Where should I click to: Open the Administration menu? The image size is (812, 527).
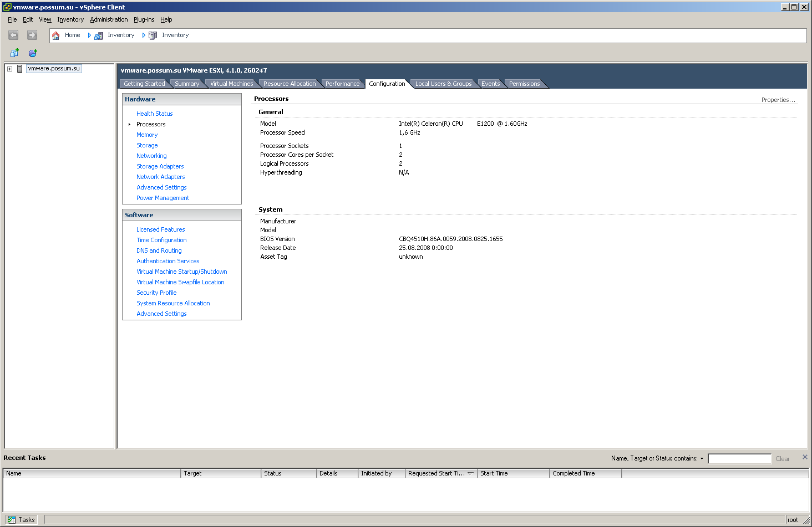[x=109, y=19]
